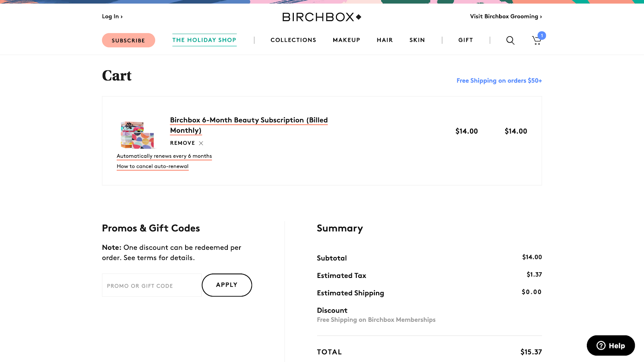The width and height of the screenshot is (644, 362).
Task: Open the Help chat widget
Action: (611, 346)
